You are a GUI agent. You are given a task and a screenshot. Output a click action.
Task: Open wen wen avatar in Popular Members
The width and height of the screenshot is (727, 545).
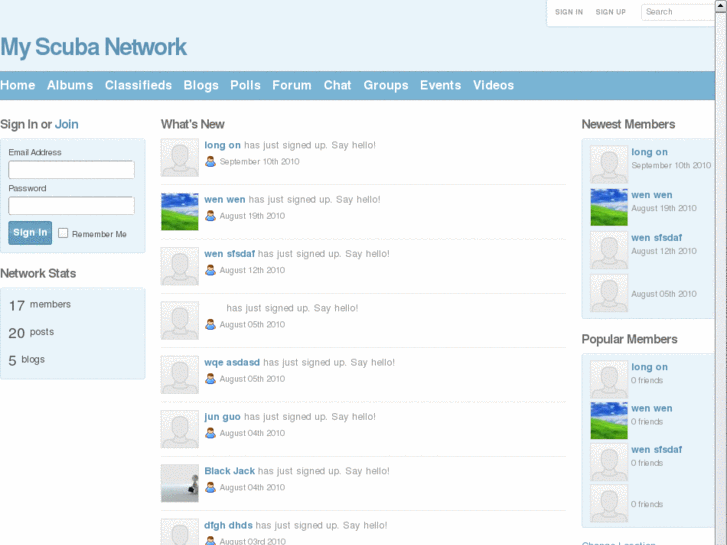pyautogui.click(x=609, y=420)
